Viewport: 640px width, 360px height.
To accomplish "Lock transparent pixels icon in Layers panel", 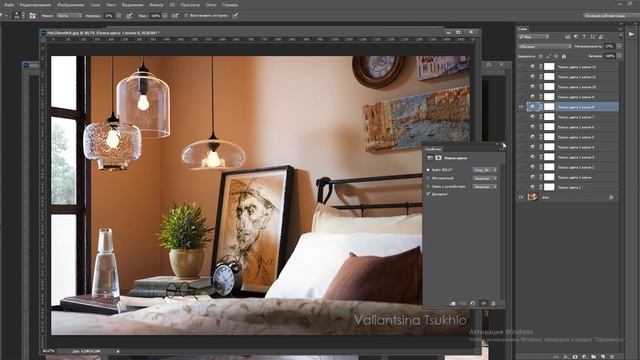I will 541,56.
